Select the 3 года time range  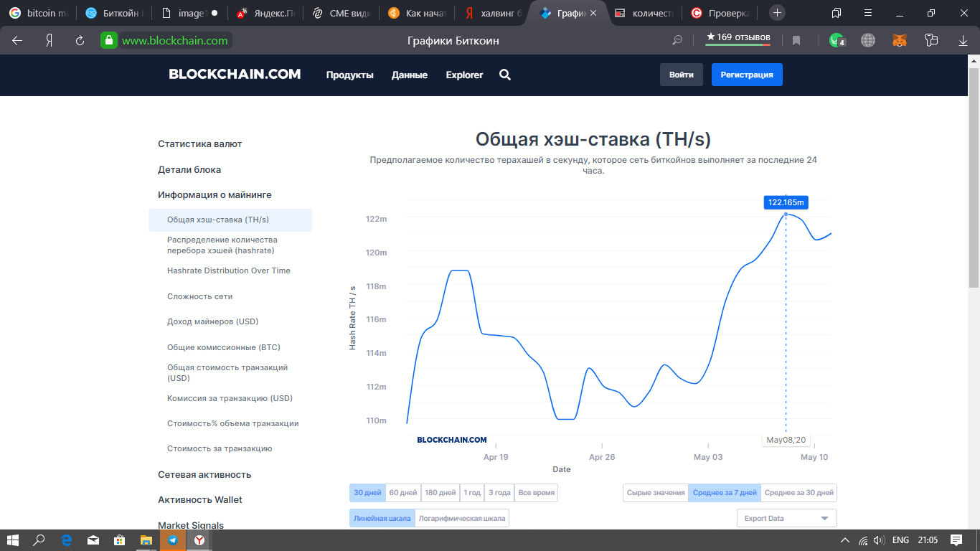click(499, 493)
